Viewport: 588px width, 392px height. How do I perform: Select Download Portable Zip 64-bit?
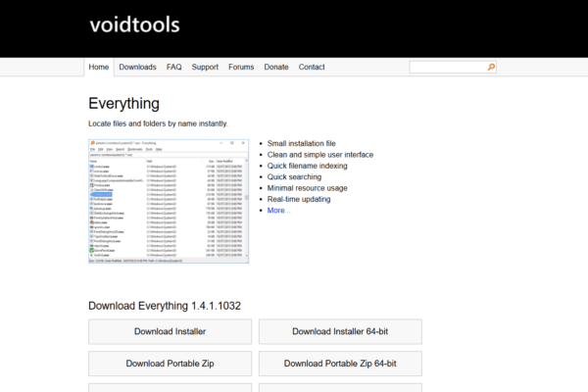coord(340,364)
